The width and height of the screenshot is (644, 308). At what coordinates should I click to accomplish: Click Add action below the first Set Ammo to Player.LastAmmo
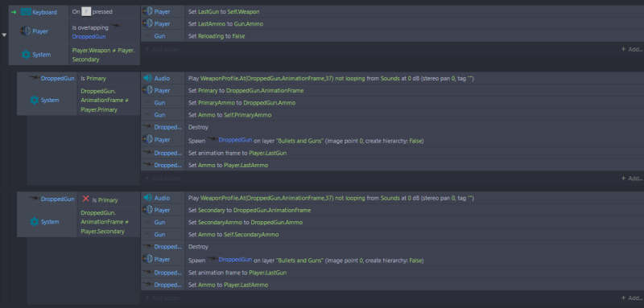(x=163, y=179)
